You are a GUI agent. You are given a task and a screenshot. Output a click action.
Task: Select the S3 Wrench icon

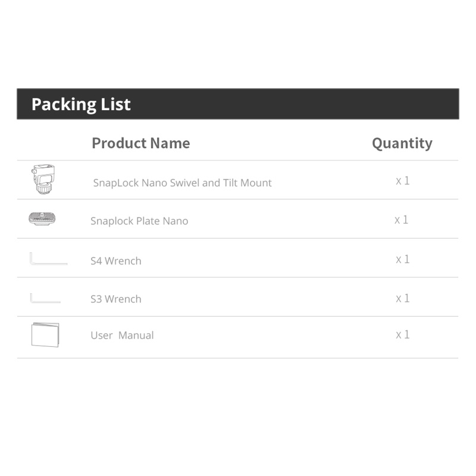[45, 297]
